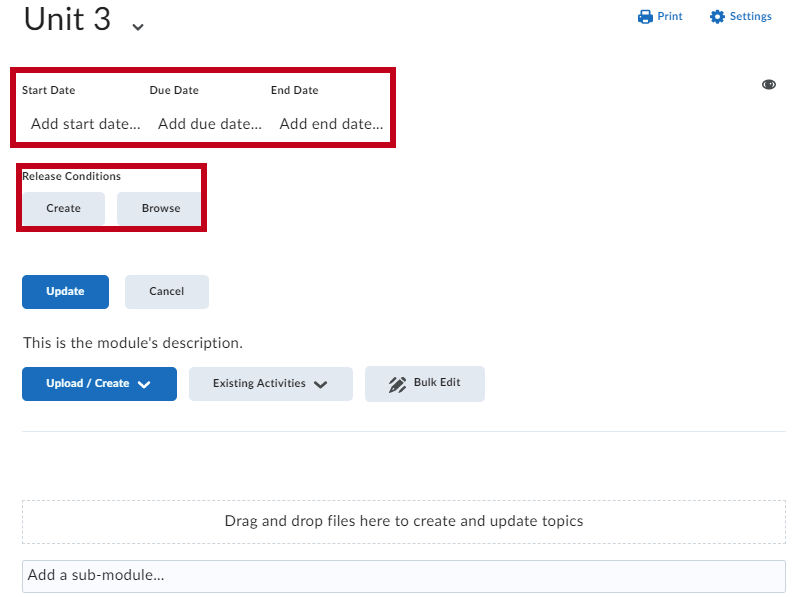Click the Add a sub-module input
Screen dimensions: 792x597
point(404,576)
